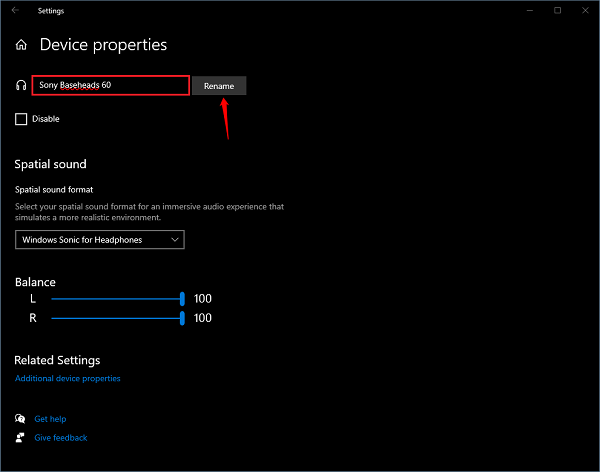Viewport: 600px width, 472px height.
Task: Click the dropdown chevron on Windows Sonic
Action: coord(175,240)
